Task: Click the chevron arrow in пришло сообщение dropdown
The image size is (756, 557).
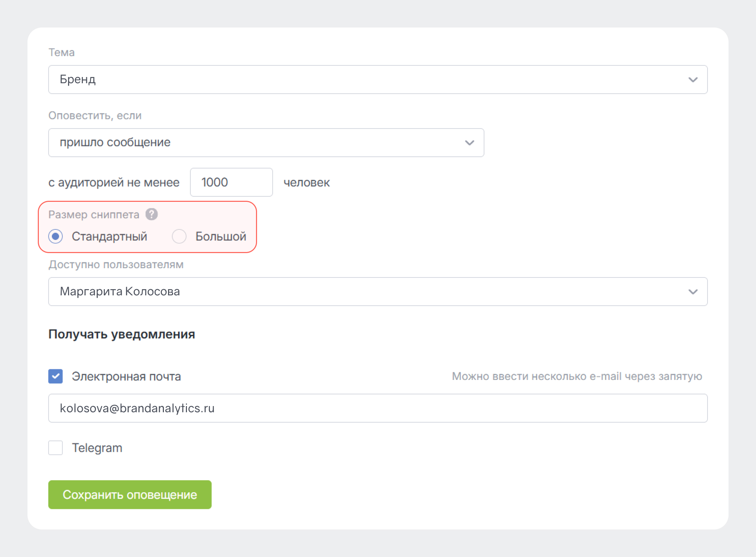Action: coord(469,143)
